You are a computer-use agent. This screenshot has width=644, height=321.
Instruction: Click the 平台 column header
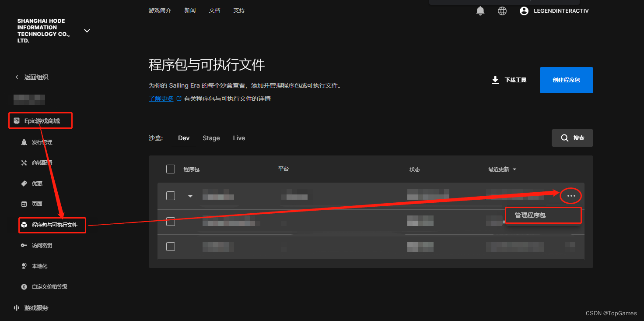283,169
